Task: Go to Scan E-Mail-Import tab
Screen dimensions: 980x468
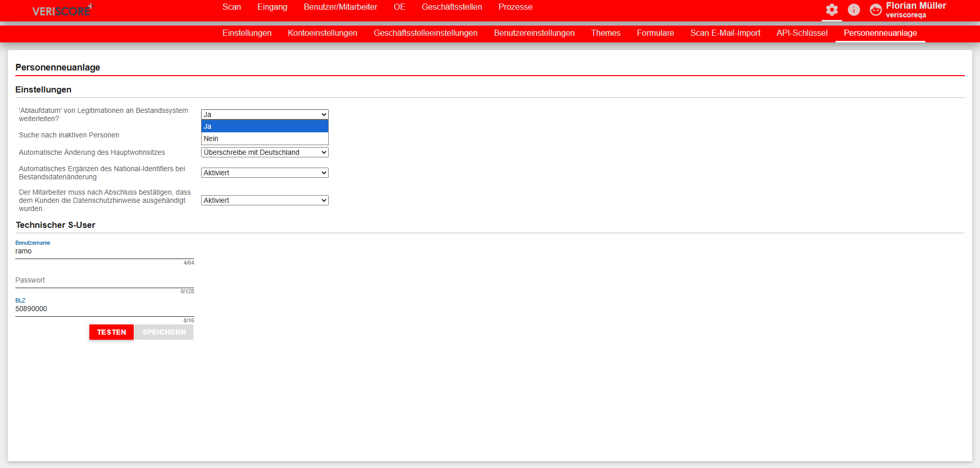Action: pos(725,33)
